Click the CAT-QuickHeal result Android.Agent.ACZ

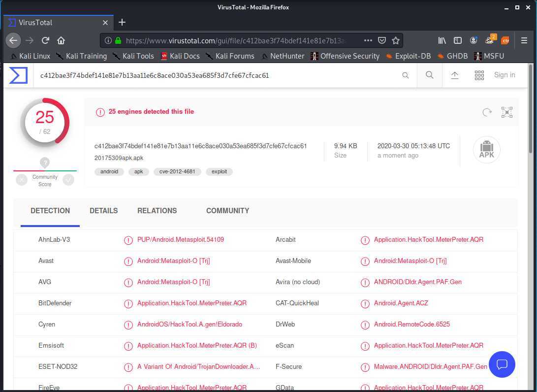401,303
